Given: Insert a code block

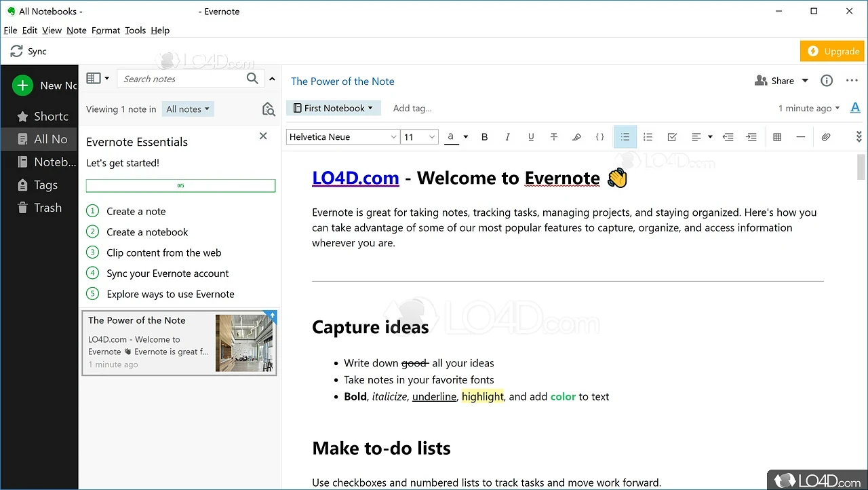Looking at the screenshot, I should (x=599, y=137).
